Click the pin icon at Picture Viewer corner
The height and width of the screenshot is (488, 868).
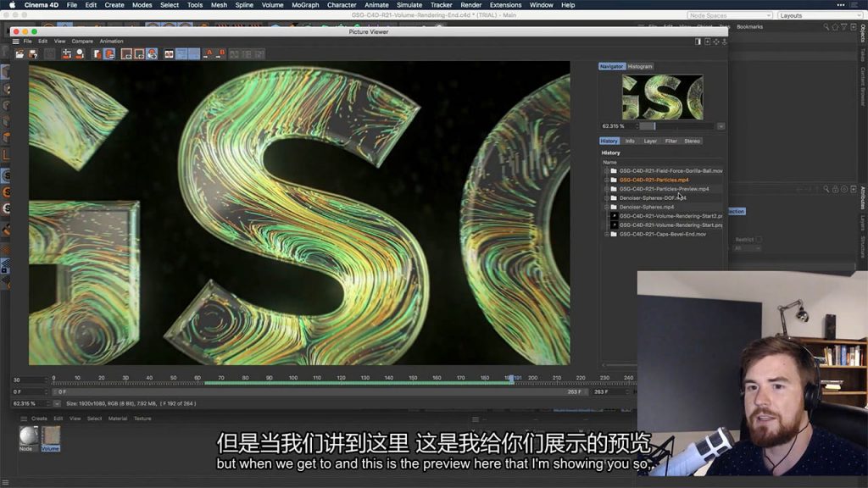(724, 42)
